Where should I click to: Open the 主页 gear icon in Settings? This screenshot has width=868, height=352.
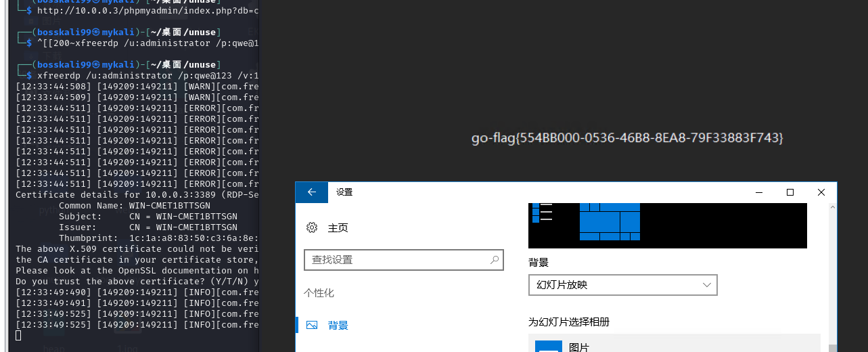pyautogui.click(x=312, y=227)
